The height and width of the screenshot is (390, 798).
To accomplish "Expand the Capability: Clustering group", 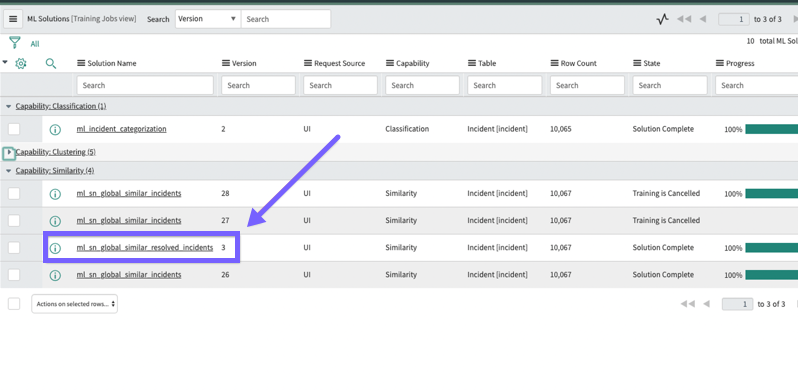I will click(9, 152).
